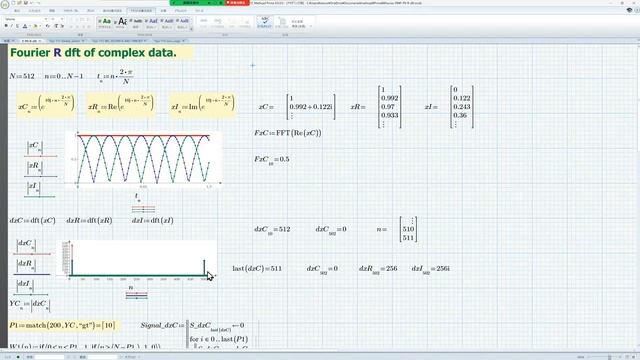Viewport: 640px width, 360px height.
Task: Click the New worksheet quick-access icon
Action: coord(13,3)
